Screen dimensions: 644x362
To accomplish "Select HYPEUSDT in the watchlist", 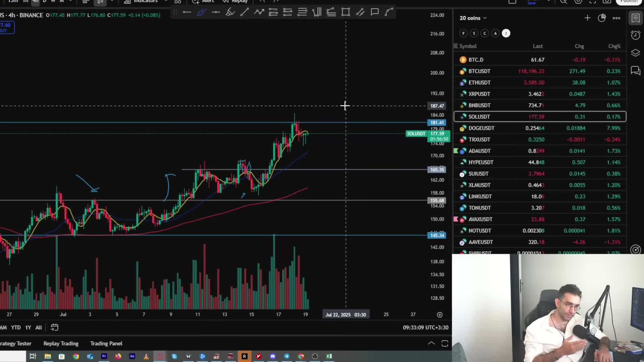I will pyautogui.click(x=540, y=162).
